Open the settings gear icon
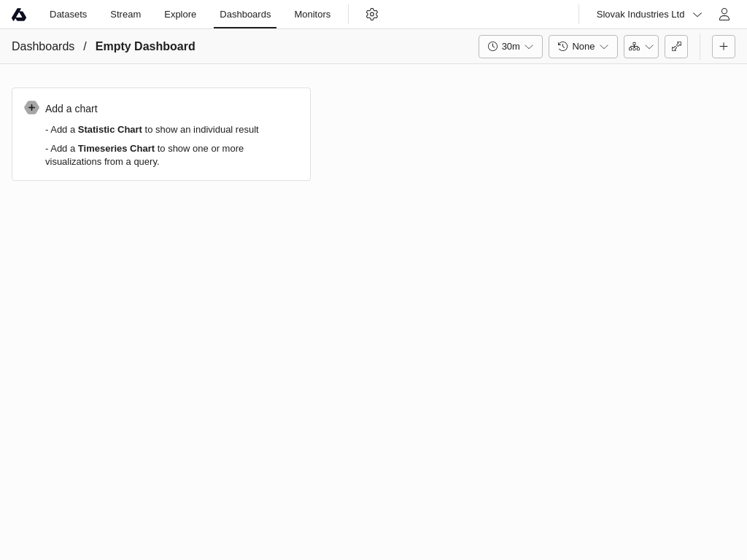 pos(372,15)
